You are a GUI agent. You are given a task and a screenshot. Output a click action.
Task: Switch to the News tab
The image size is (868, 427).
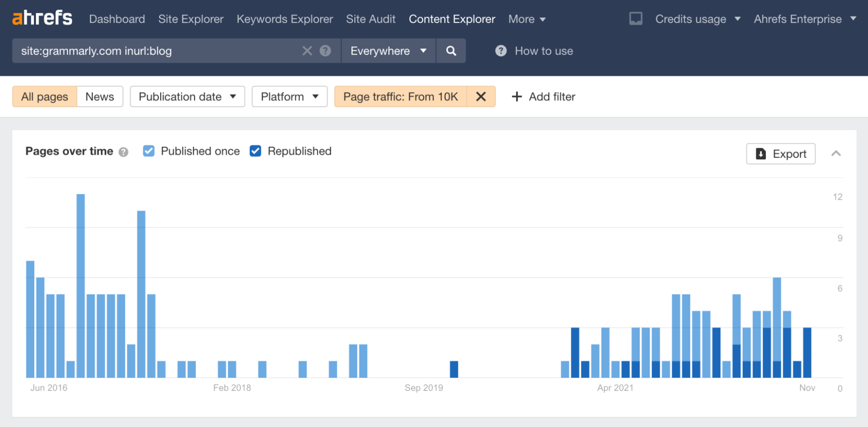tap(100, 96)
